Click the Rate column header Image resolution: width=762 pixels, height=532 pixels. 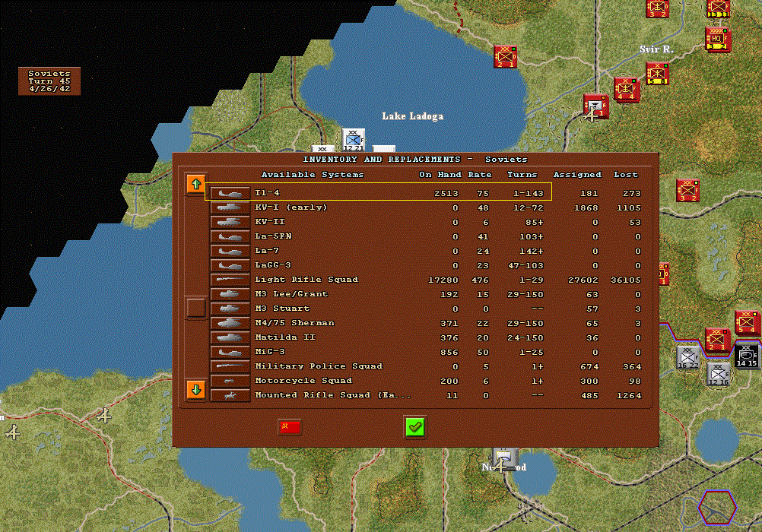[x=480, y=174]
